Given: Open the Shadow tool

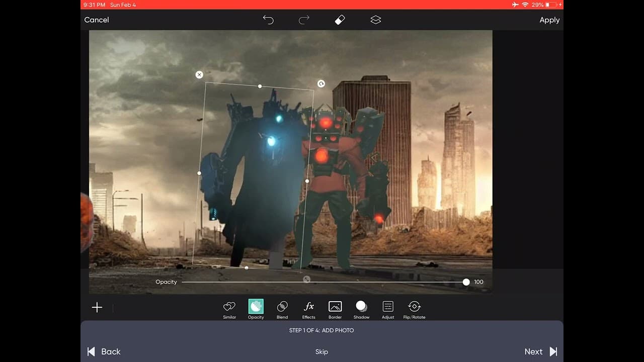Looking at the screenshot, I should (x=361, y=310).
